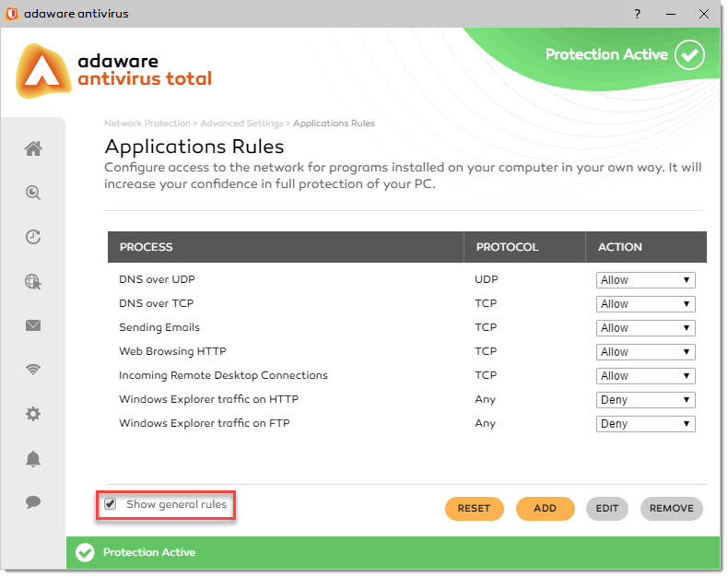Viewport: 728px width, 577px height.
Task: Click the Protection Active checkmark badge in header
Action: [x=689, y=54]
